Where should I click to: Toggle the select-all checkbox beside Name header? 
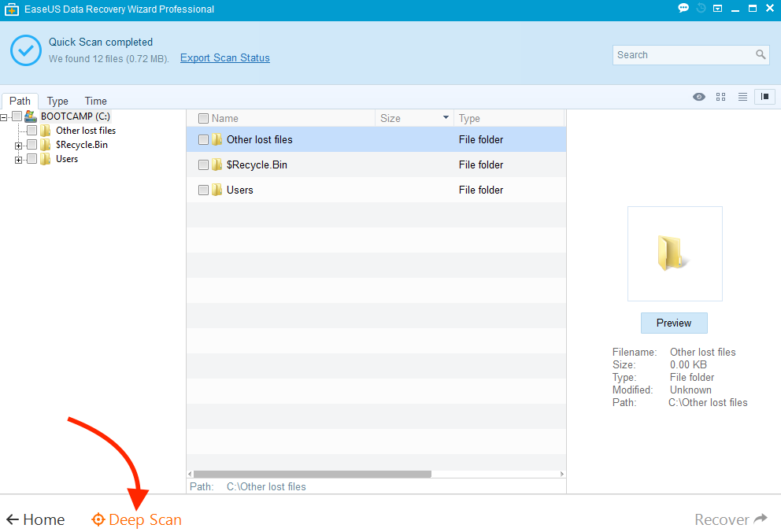coord(203,118)
